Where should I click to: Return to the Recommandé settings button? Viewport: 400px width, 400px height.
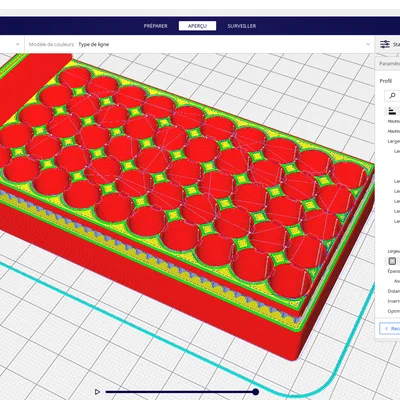pyautogui.click(x=390, y=328)
